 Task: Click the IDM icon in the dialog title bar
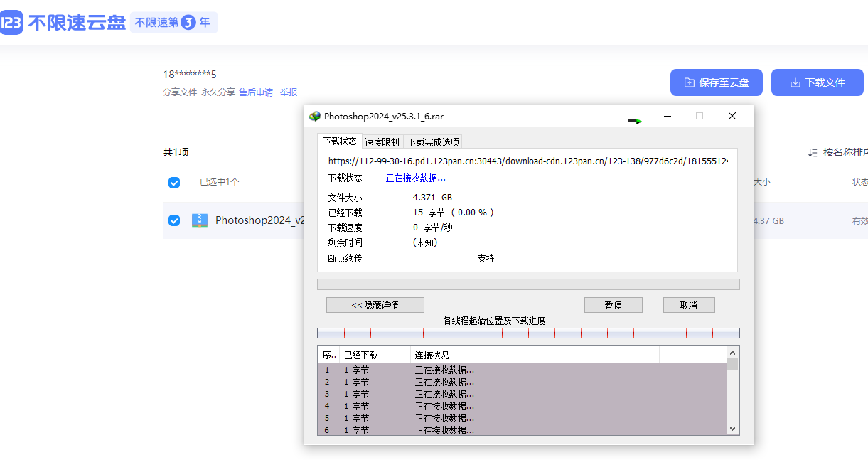[314, 117]
